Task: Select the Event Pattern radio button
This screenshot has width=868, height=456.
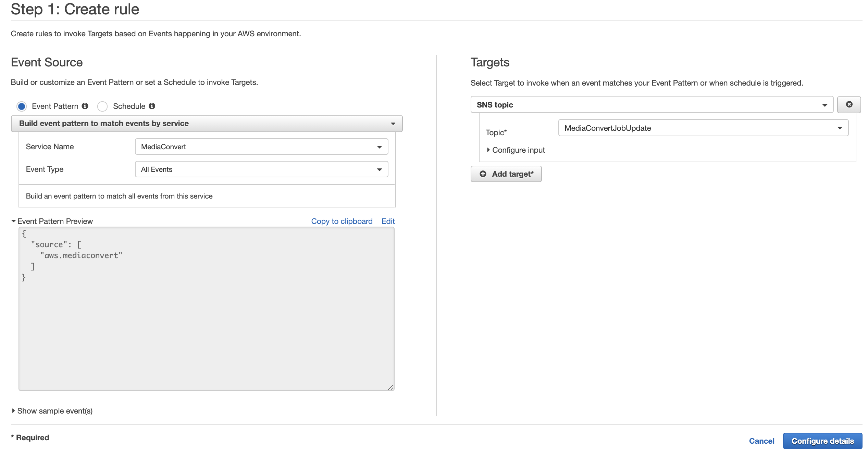Action: [22, 106]
